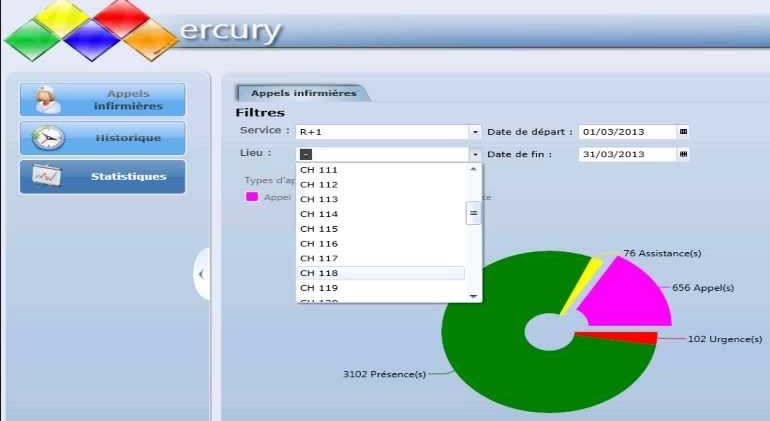Click the dropdown list scrollbar thumb
This screenshot has width=770, height=421.
[x=473, y=213]
